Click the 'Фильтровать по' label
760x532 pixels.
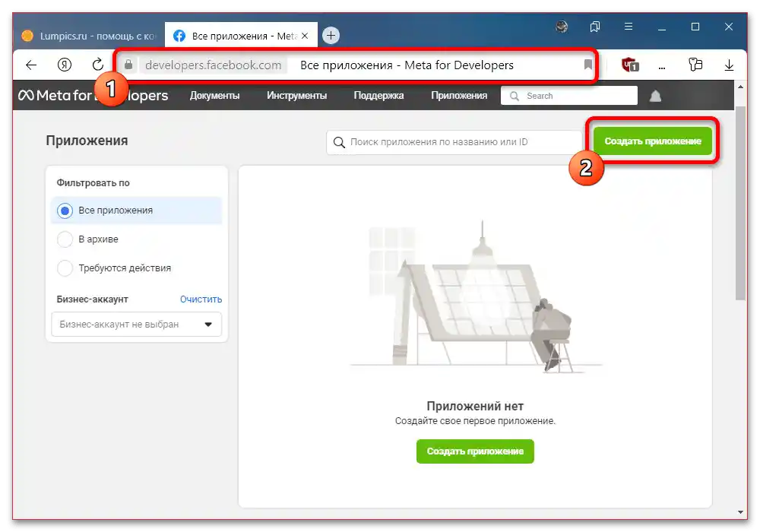pyautogui.click(x=93, y=183)
